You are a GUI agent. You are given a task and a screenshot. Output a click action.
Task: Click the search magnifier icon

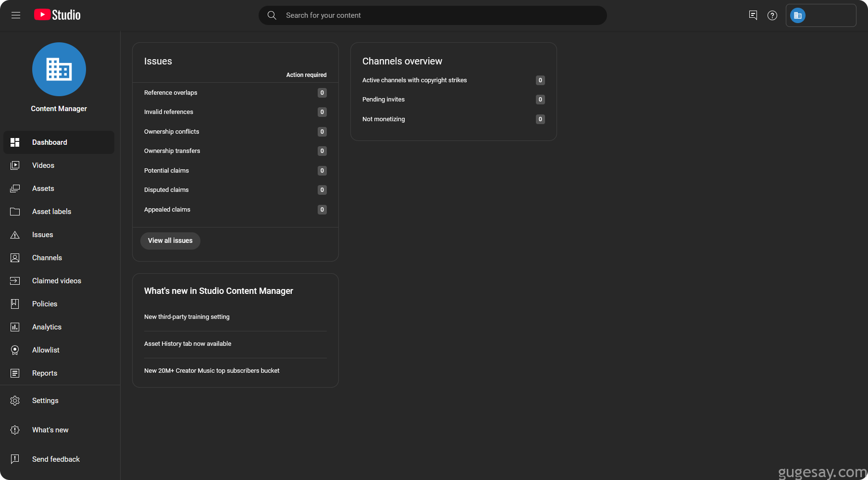click(x=272, y=15)
